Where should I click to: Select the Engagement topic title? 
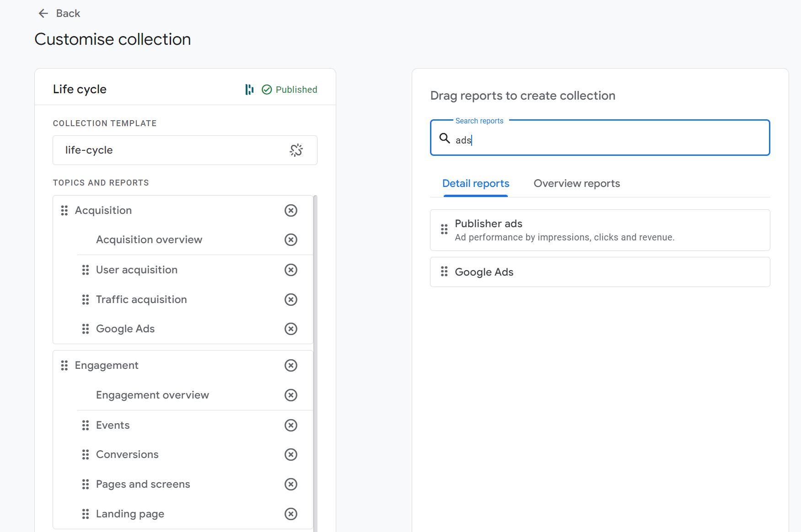(x=107, y=365)
